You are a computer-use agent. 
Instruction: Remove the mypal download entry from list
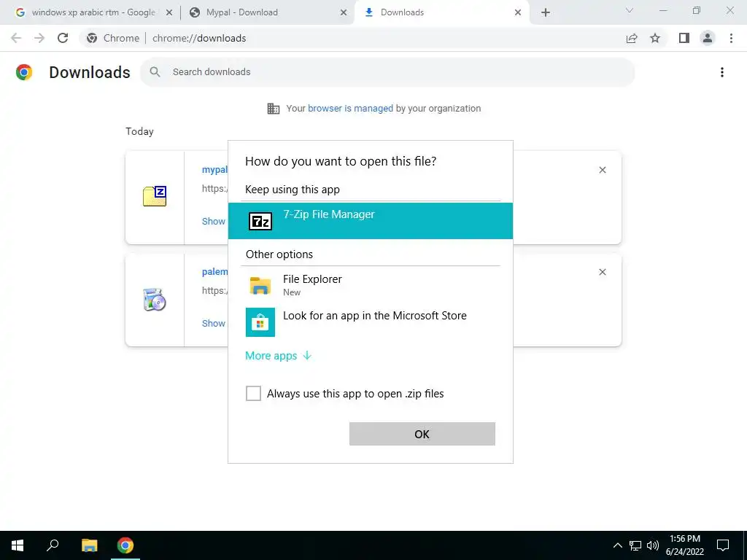click(x=602, y=170)
